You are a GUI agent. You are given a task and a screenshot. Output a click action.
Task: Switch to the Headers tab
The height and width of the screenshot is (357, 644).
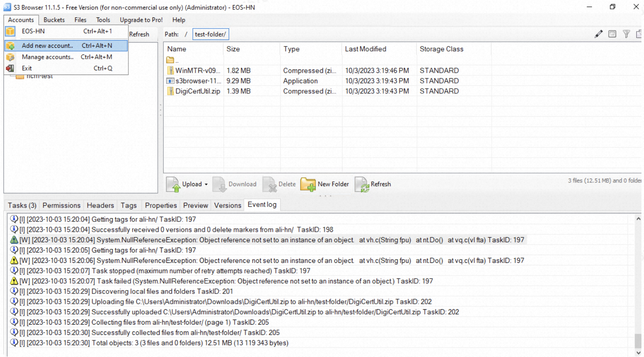tap(100, 205)
